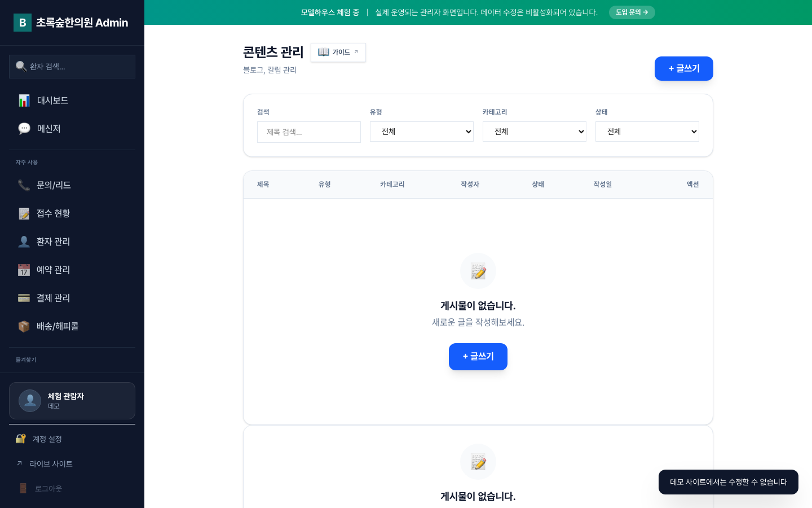812x508 pixels.
Task: Open 접수 현황 in sidebar
Action: click(x=72, y=213)
